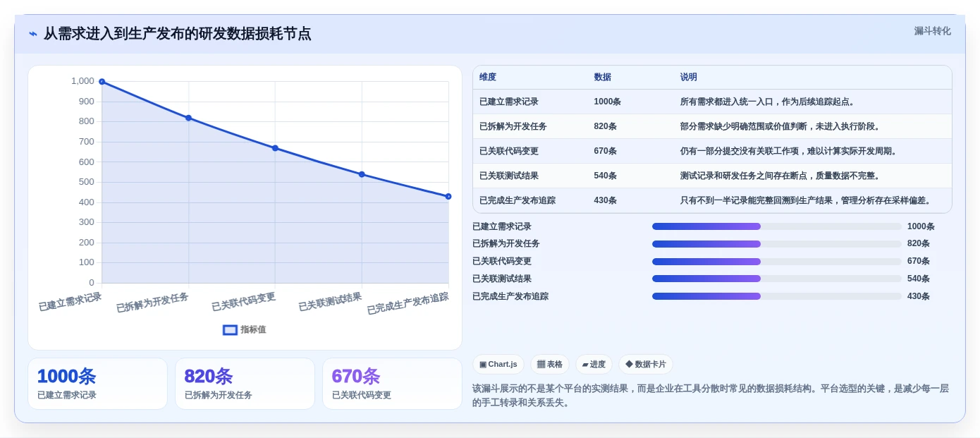The image size is (980, 438).
Task: Click the table cell 已关联测试结果
Action: [509, 176]
